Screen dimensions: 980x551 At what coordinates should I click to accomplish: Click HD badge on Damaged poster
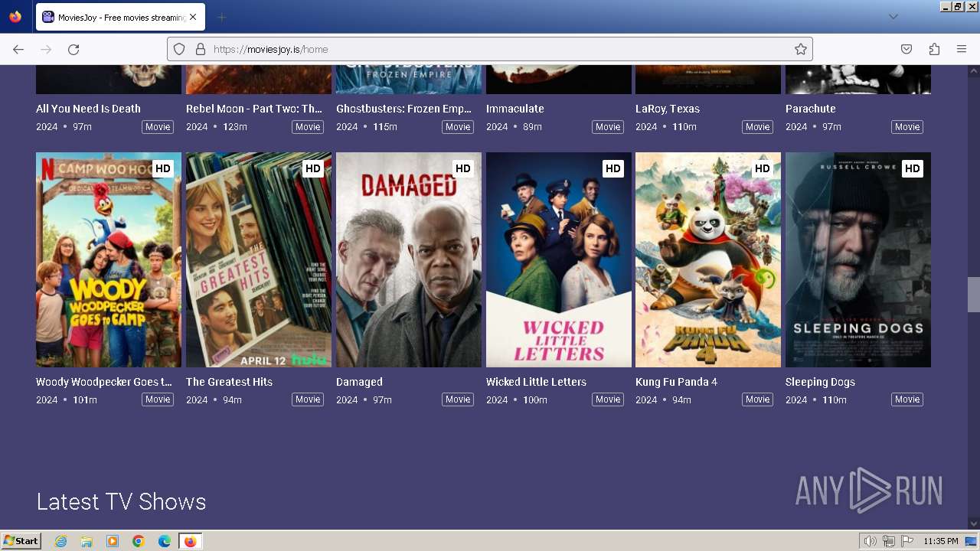point(462,168)
